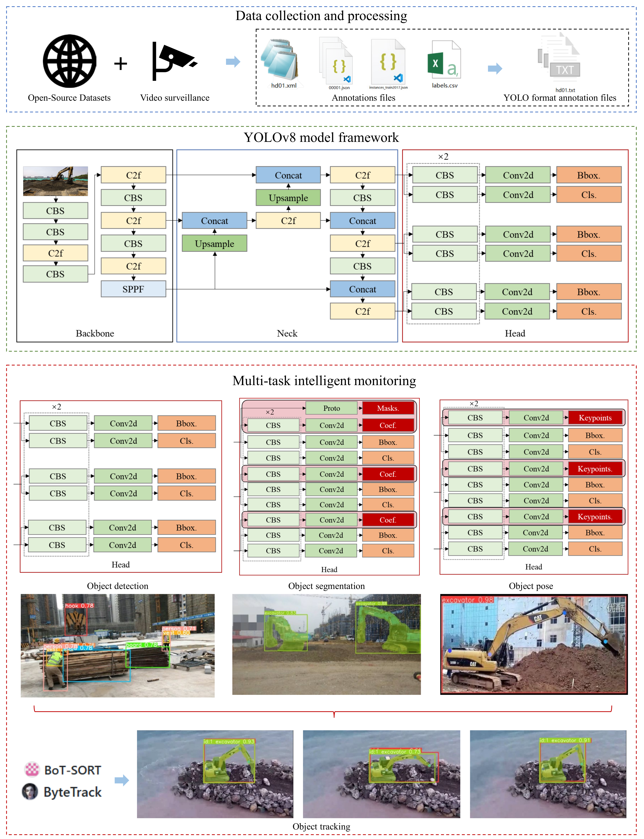Image resolution: width=644 pixels, height=839 pixels.
Task: Click the top Keypoints block in pose head
Action: click(595, 418)
